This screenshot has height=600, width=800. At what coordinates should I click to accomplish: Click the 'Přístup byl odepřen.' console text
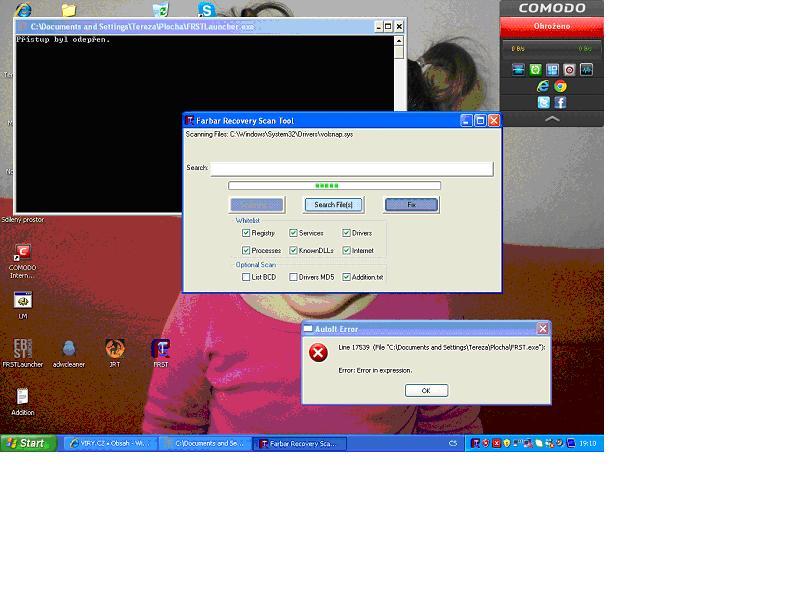click(63, 39)
